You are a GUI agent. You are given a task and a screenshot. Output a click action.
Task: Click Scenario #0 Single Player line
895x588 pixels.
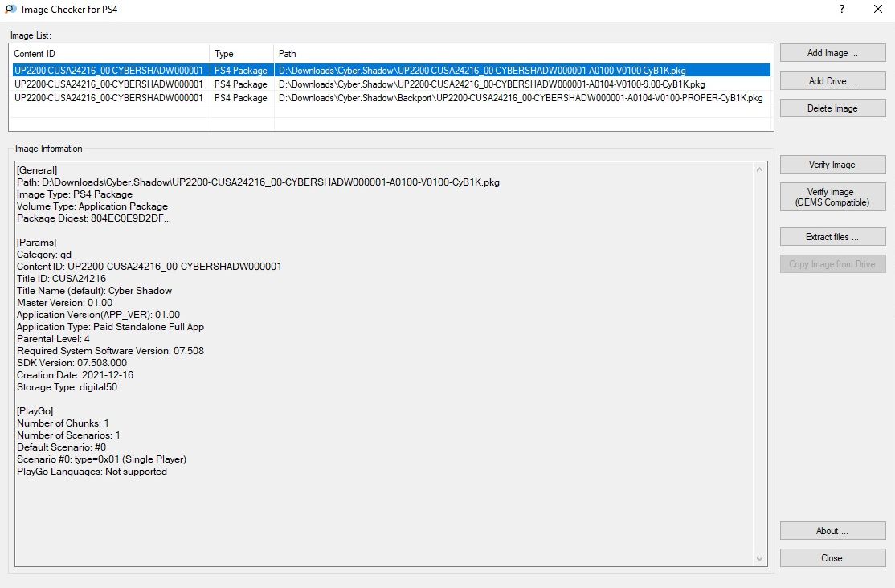point(101,459)
